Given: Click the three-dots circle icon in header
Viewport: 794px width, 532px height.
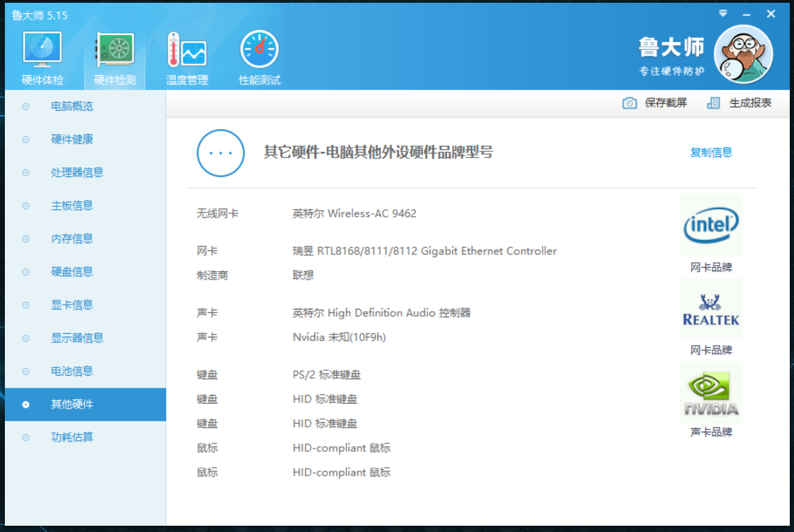Looking at the screenshot, I should click(x=220, y=153).
